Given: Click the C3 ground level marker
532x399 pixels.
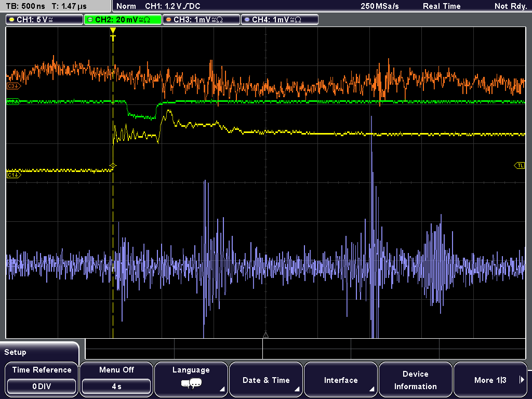Looking at the screenshot, I should point(14,86).
